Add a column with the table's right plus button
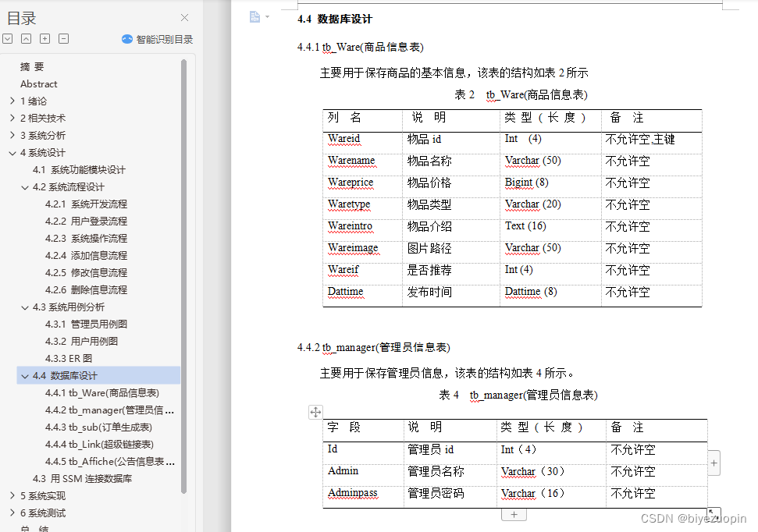Viewport: 758px width, 532px height. 714,463
